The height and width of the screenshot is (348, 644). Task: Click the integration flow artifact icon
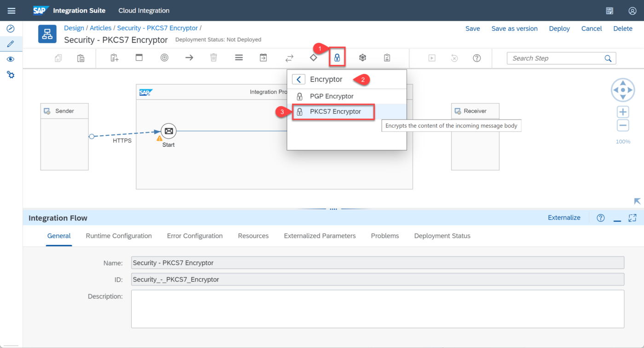click(47, 34)
